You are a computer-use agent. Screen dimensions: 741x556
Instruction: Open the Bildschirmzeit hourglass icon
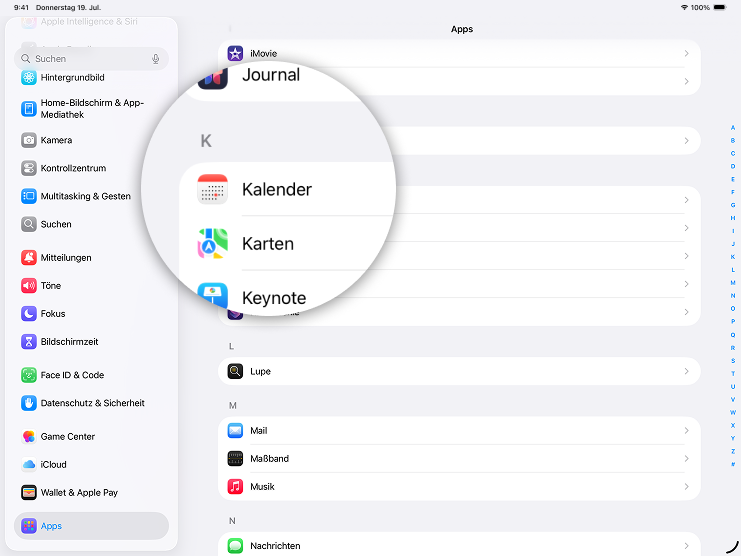tap(29, 341)
